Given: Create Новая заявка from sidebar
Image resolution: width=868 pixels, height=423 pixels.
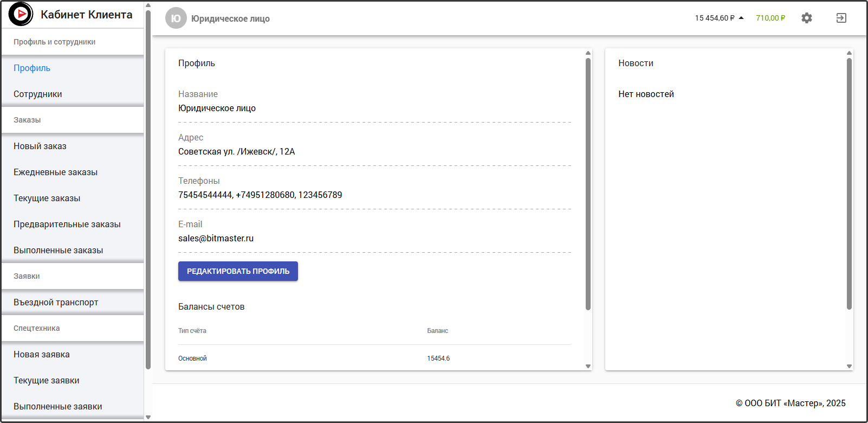Looking at the screenshot, I should (x=42, y=354).
